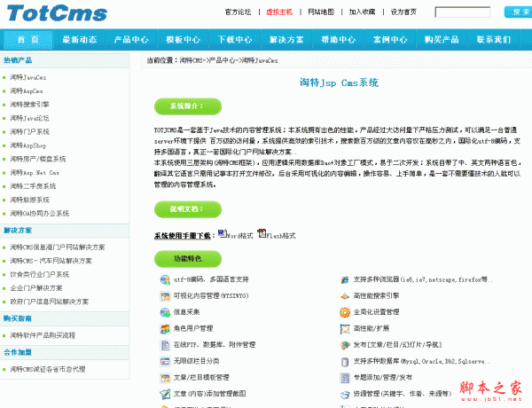
Task: Open the Flash格式 manual download icon
Action: (262, 233)
